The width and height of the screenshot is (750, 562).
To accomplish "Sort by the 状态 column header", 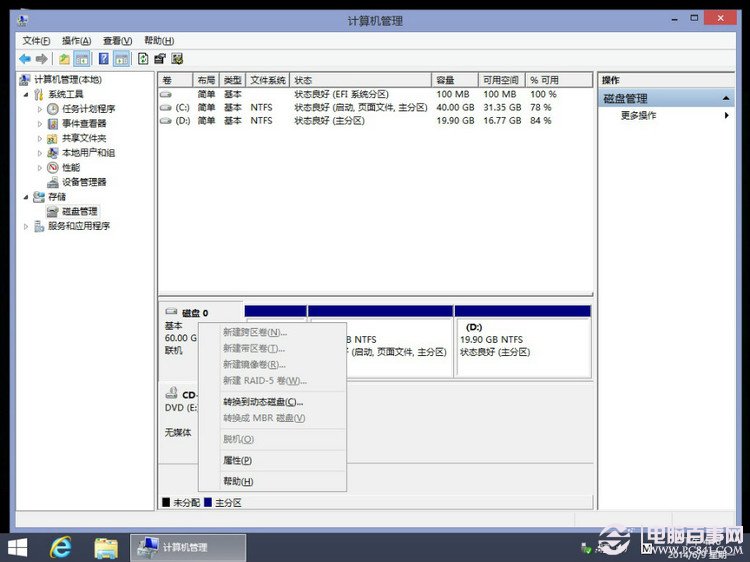I will click(361, 80).
